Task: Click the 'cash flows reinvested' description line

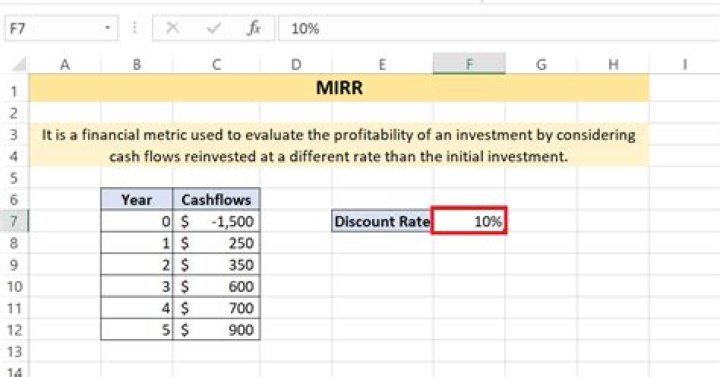Action: 339,157
